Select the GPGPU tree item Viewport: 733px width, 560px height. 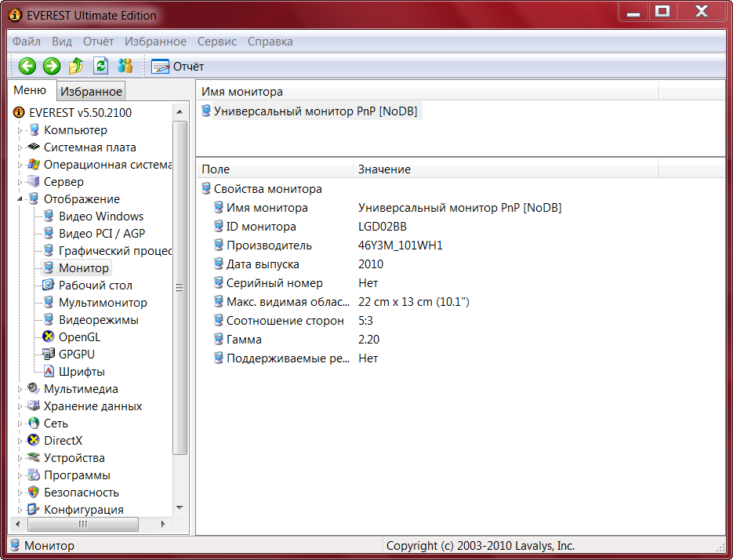76,355
